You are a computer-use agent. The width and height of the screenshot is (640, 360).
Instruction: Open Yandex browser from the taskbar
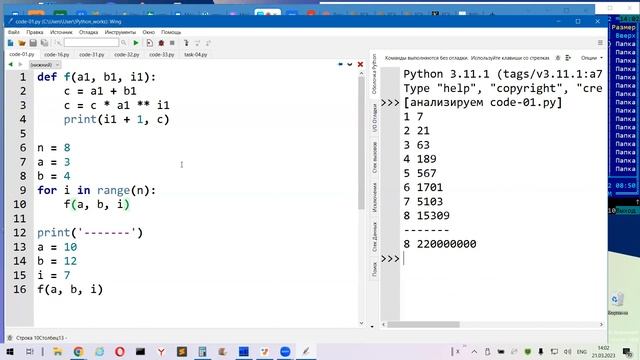click(x=161, y=351)
